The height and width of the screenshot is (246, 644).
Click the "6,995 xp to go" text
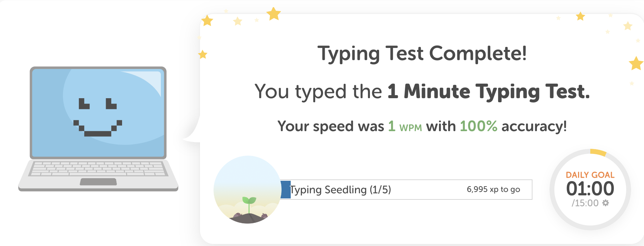(x=493, y=189)
